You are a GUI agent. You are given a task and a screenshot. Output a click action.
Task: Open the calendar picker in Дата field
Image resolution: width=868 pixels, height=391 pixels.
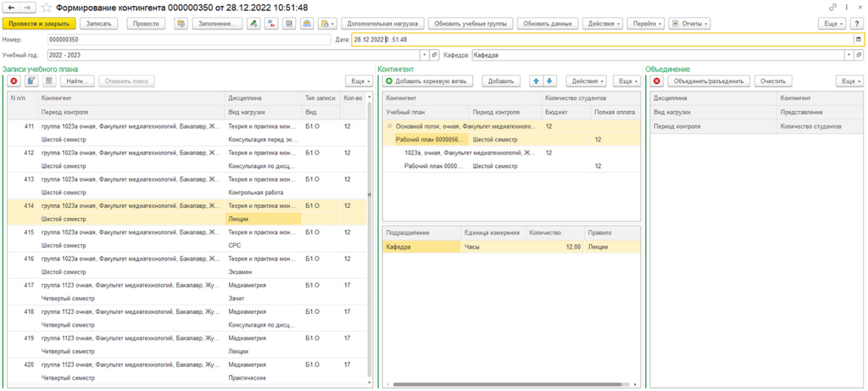pos(858,39)
